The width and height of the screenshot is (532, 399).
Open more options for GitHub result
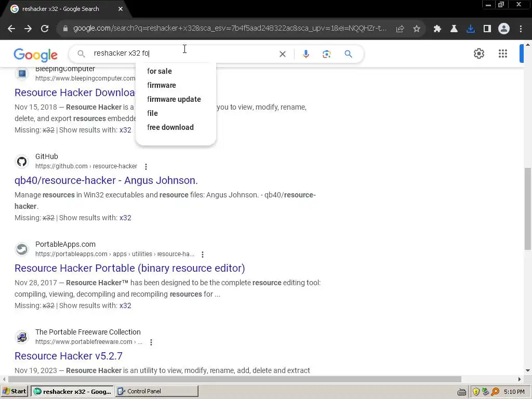click(146, 167)
